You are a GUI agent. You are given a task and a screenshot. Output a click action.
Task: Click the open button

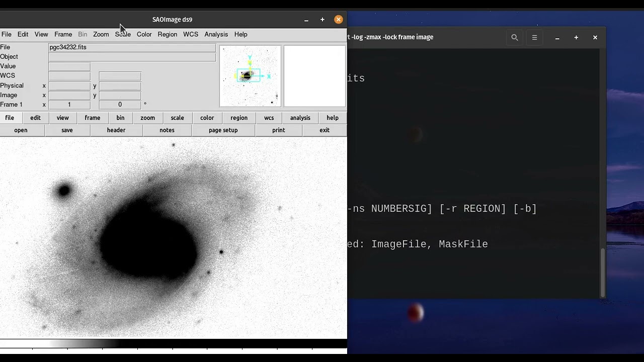click(x=21, y=130)
